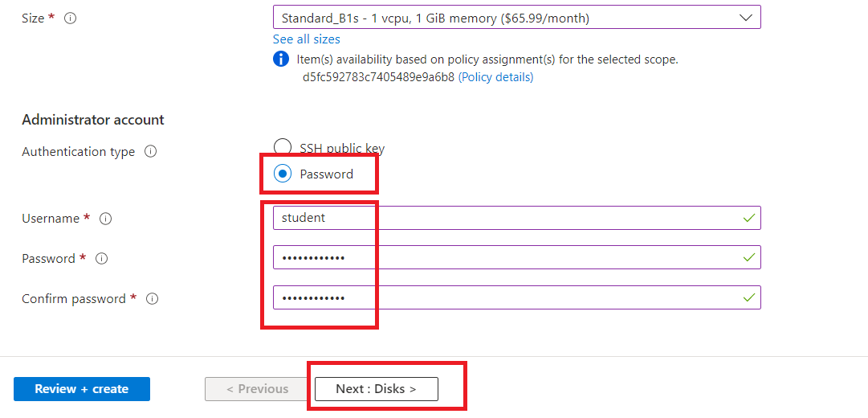Click the Confirm password info icon
The height and width of the screenshot is (418, 868).
click(x=152, y=299)
